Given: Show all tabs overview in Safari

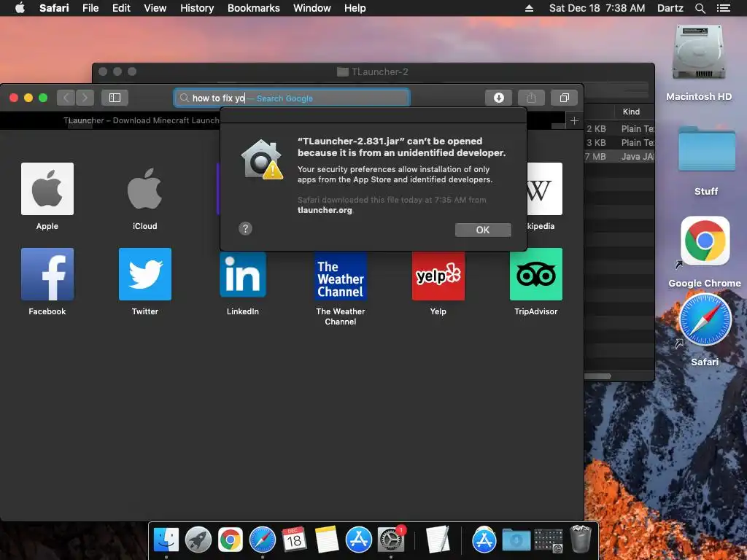Looking at the screenshot, I should click(564, 98).
